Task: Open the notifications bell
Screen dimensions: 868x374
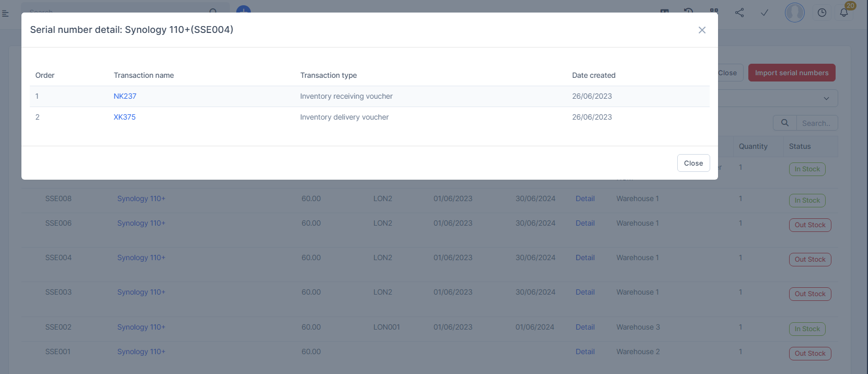Action: pyautogui.click(x=844, y=13)
